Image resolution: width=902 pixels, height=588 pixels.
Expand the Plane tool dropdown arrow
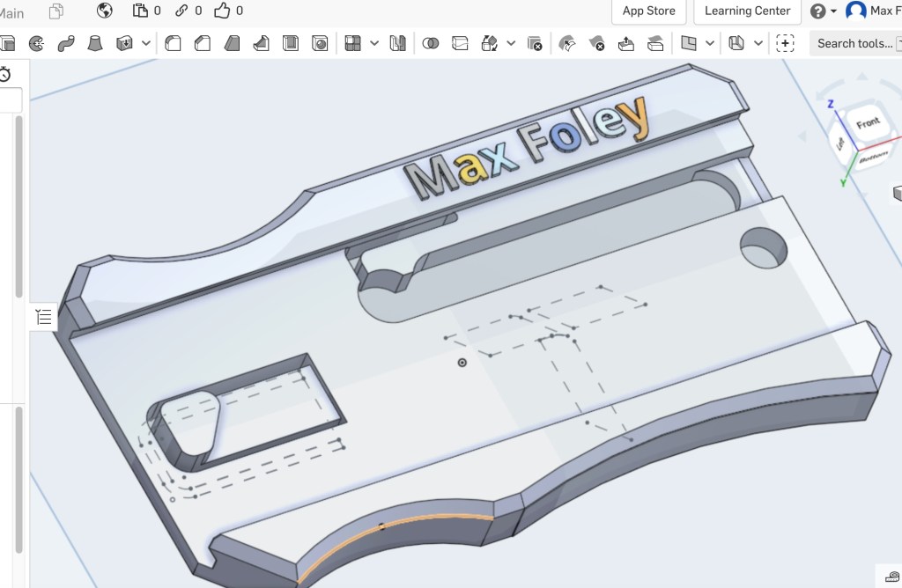coord(710,43)
